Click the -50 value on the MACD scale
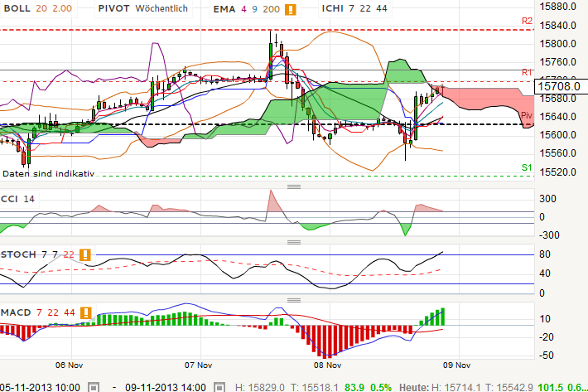The height and width of the screenshot is (392, 588). (x=547, y=356)
